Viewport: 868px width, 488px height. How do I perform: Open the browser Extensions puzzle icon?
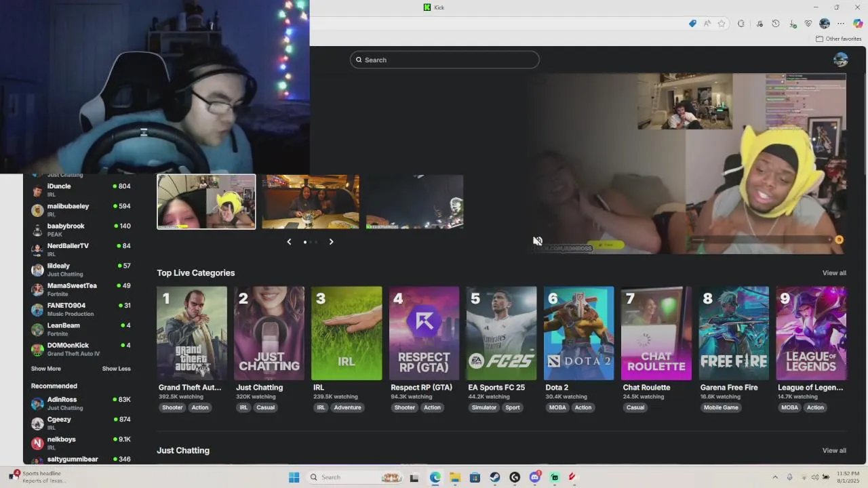pyautogui.click(x=741, y=23)
